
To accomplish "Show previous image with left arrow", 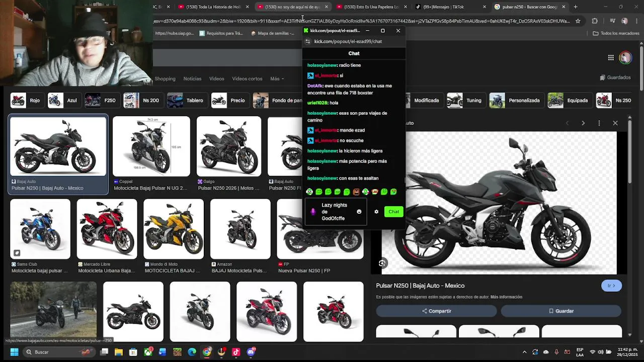I will click(567, 123).
